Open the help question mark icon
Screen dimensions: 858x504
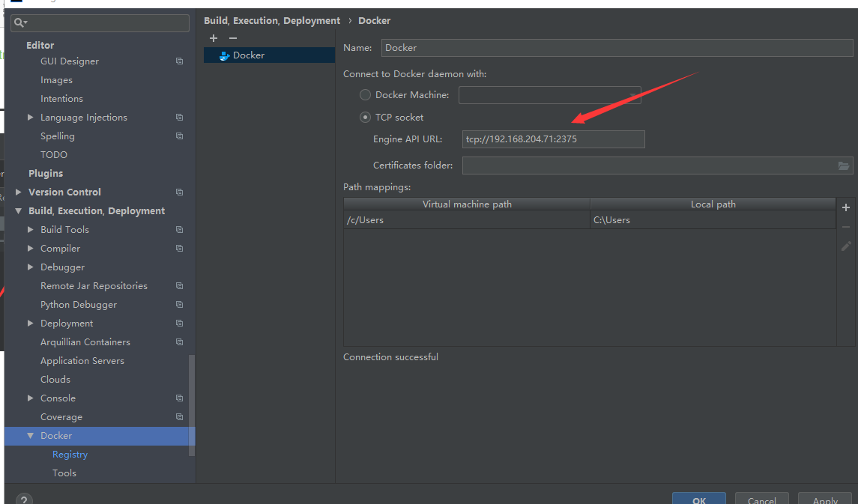(x=23, y=498)
